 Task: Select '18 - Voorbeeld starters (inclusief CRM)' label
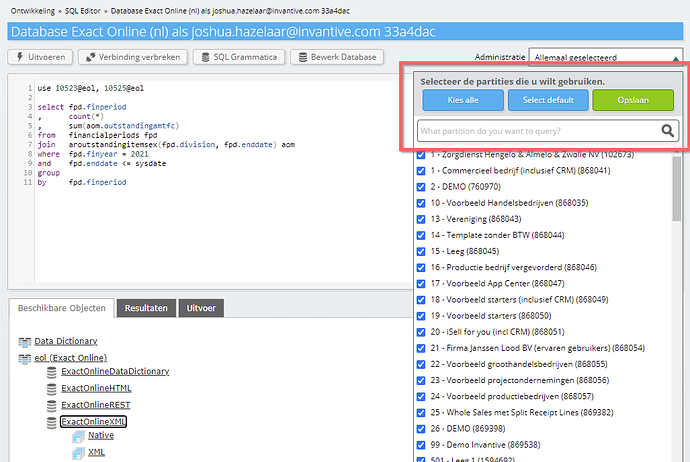[519, 300]
